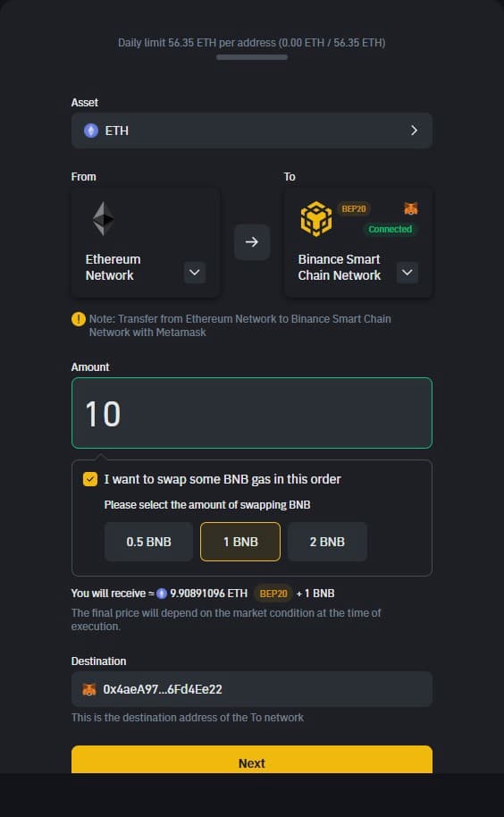Select the 0.5 BNB swap amount
The image size is (504, 817).
[x=148, y=542]
